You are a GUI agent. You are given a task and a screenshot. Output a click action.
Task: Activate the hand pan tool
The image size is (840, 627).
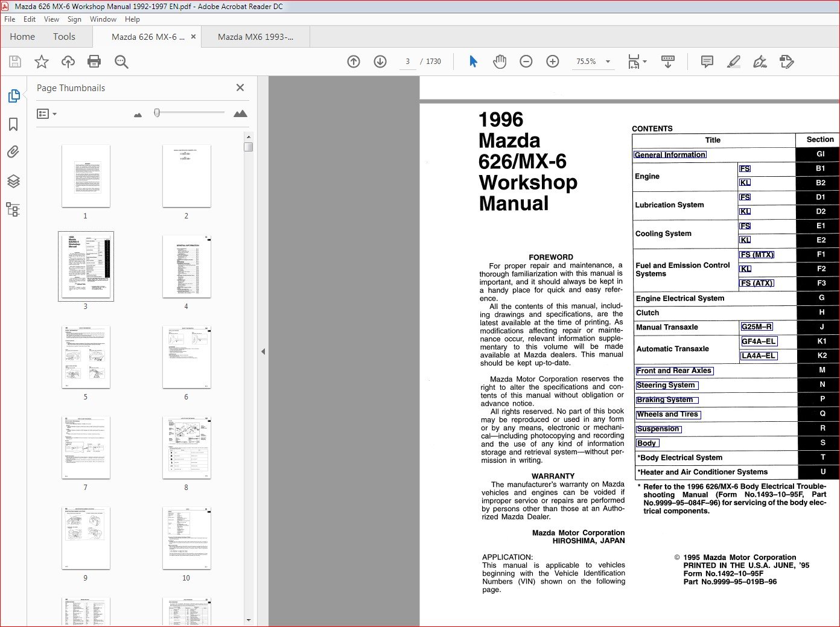[500, 62]
